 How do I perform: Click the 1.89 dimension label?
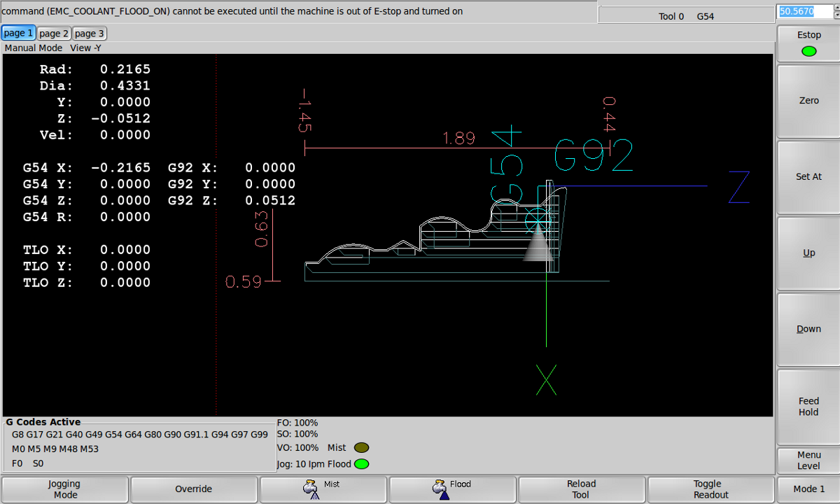pos(459,138)
